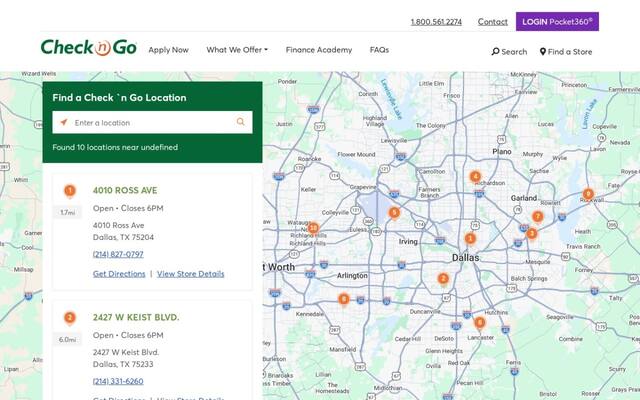Select map pin number 3 near Mesquite
Image resolution: width=640 pixels, height=400 pixels.
tap(531, 234)
